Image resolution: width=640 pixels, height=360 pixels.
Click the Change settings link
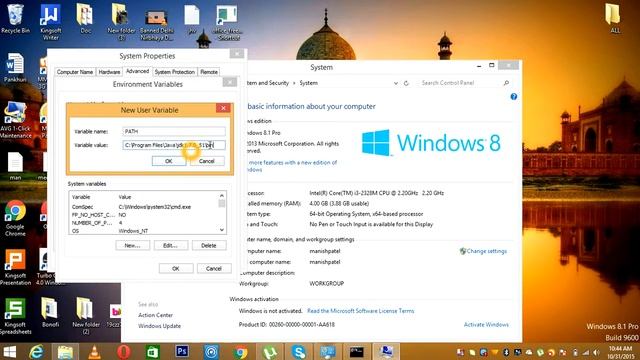coord(487,251)
